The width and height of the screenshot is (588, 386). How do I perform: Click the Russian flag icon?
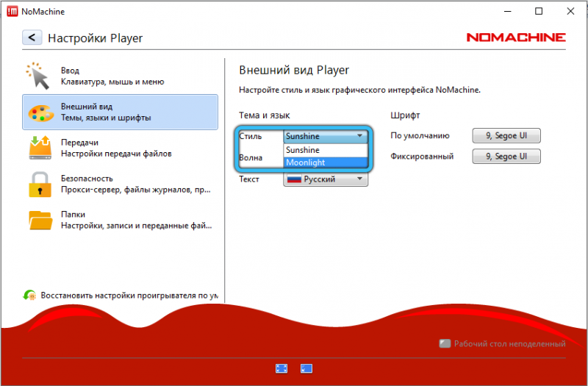294,179
